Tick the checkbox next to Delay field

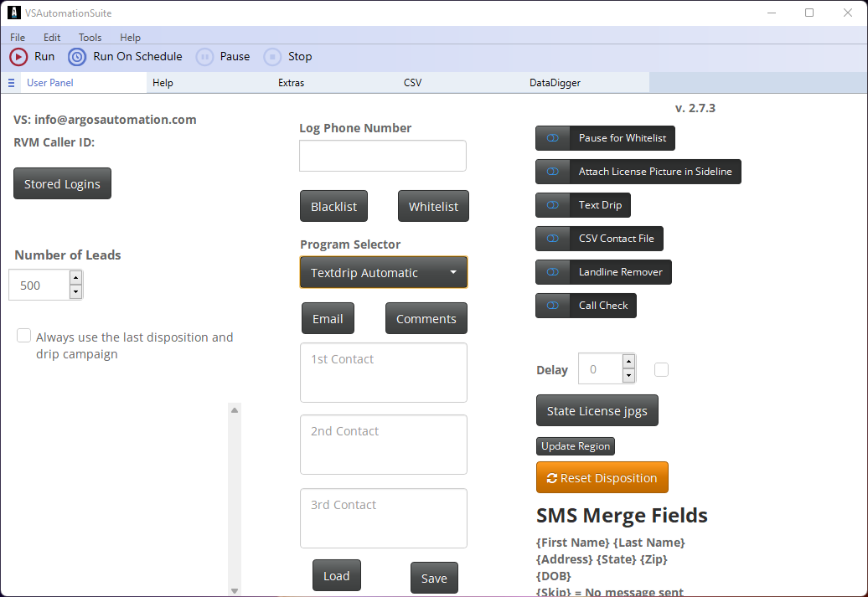pyautogui.click(x=662, y=369)
